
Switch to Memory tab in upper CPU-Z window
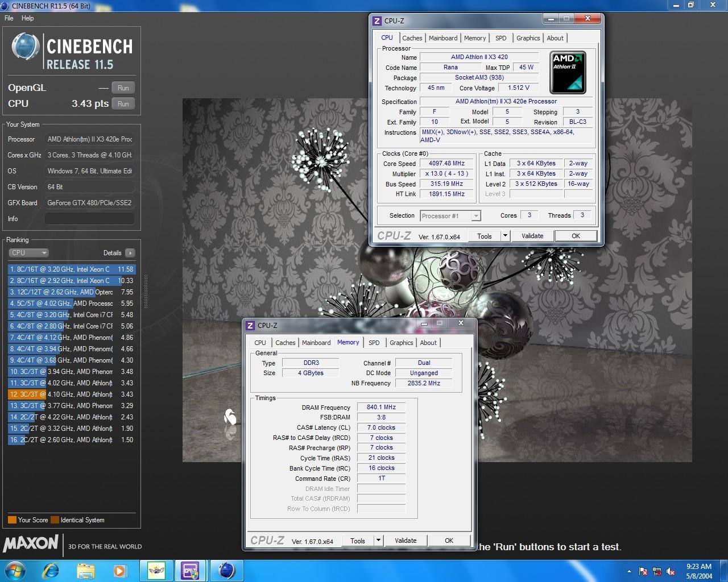click(x=475, y=38)
